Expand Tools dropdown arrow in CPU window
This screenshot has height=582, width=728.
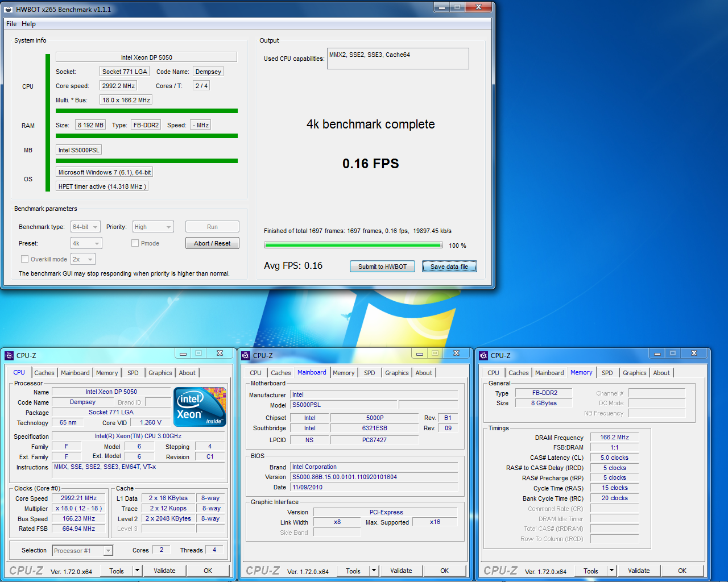coord(137,571)
